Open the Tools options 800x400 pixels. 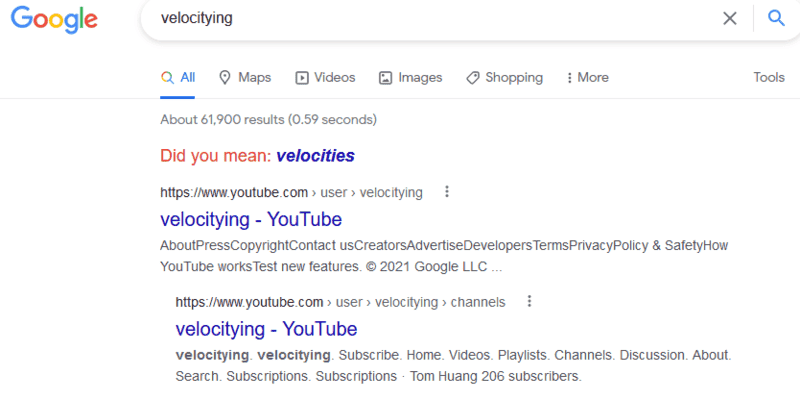[769, 78]
